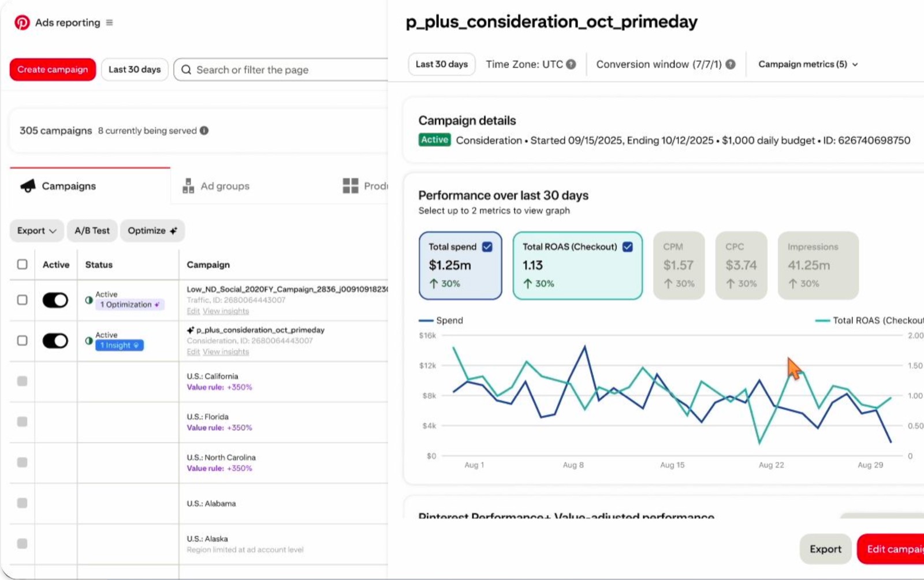This screenshot has height=580, width=924.
Task: Click the 305 campaigns count text
Action: coord(55,130)
